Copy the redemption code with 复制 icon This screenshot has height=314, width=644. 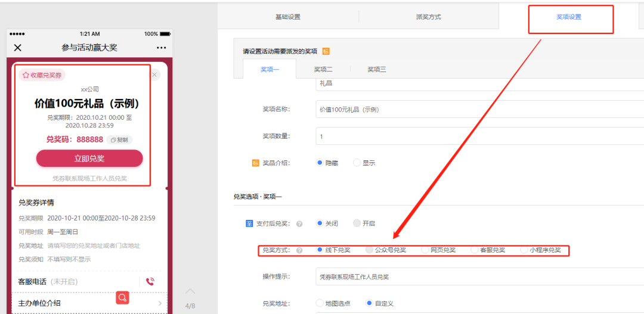click(119, 139)
